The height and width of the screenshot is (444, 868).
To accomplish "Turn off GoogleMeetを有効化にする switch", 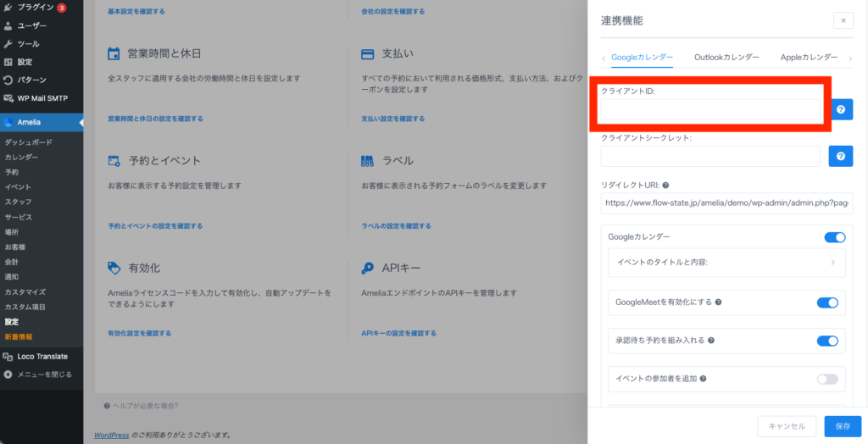I will [827, 302].
